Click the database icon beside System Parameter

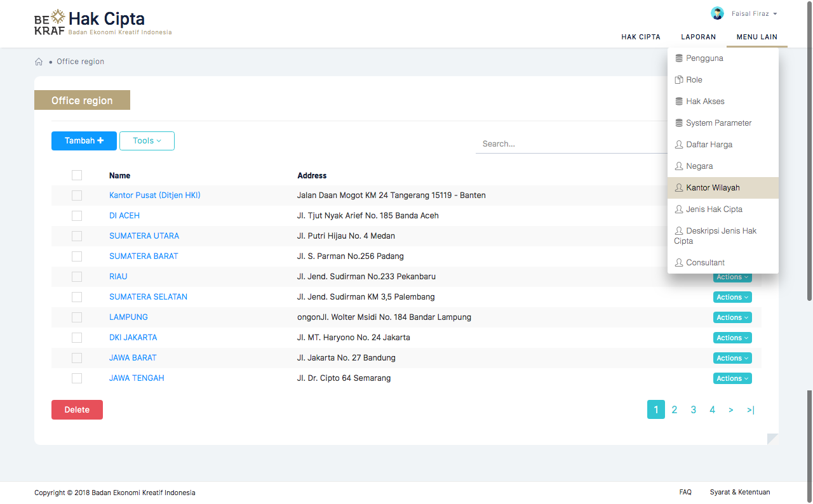[x=679, y=123]
